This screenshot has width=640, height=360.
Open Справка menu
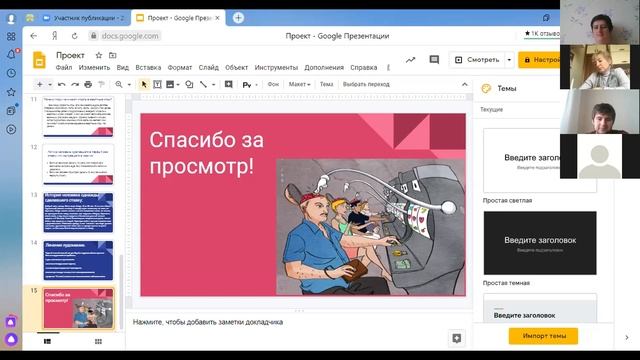(x=363, y=68)
